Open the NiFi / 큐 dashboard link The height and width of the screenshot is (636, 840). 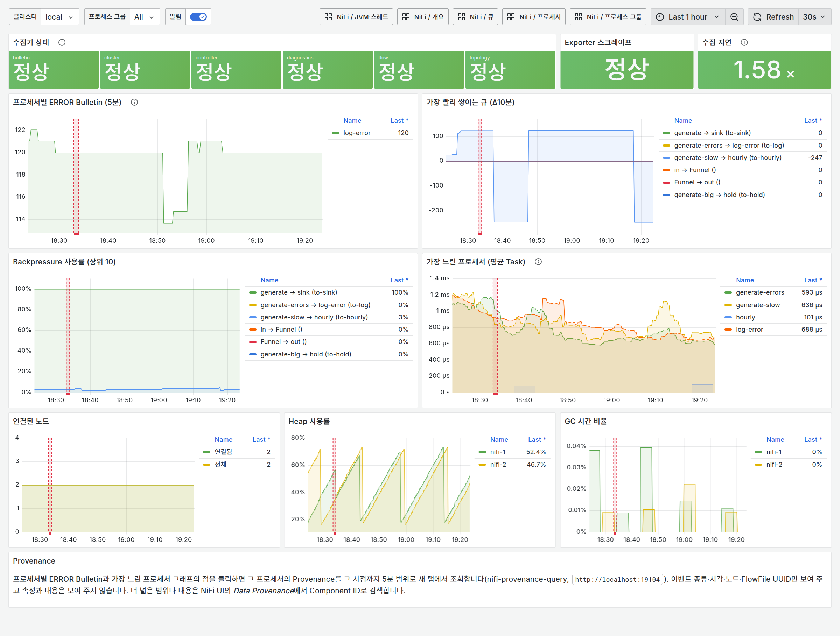tap(475, 17)
